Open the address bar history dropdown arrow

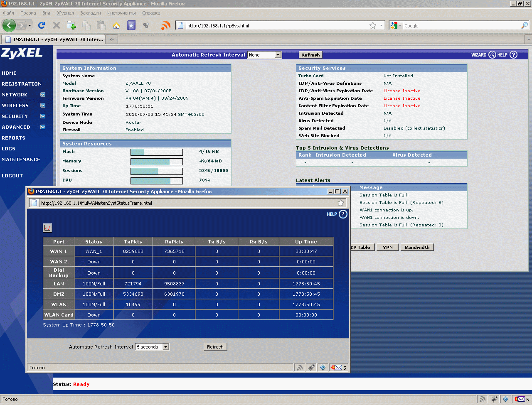click(x=381, y=25)
